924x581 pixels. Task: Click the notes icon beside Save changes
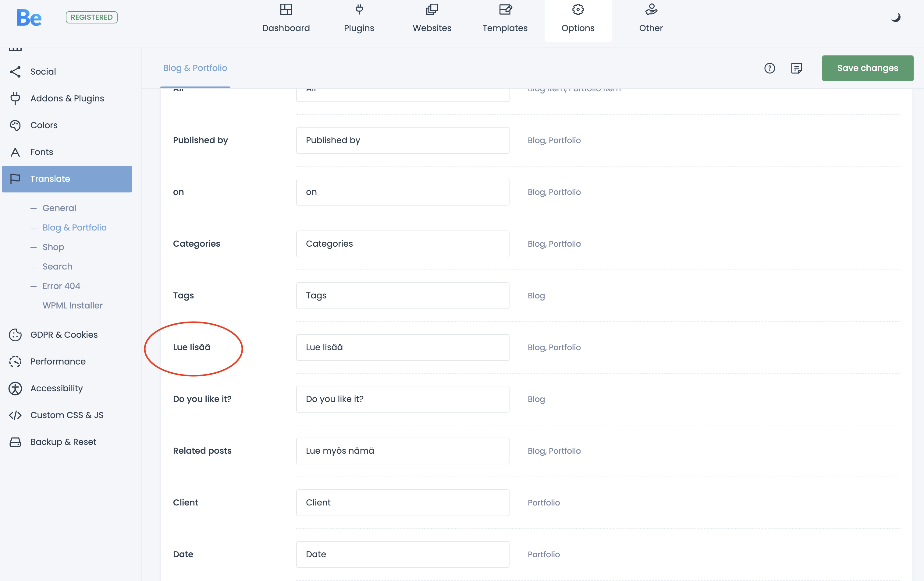796,68
